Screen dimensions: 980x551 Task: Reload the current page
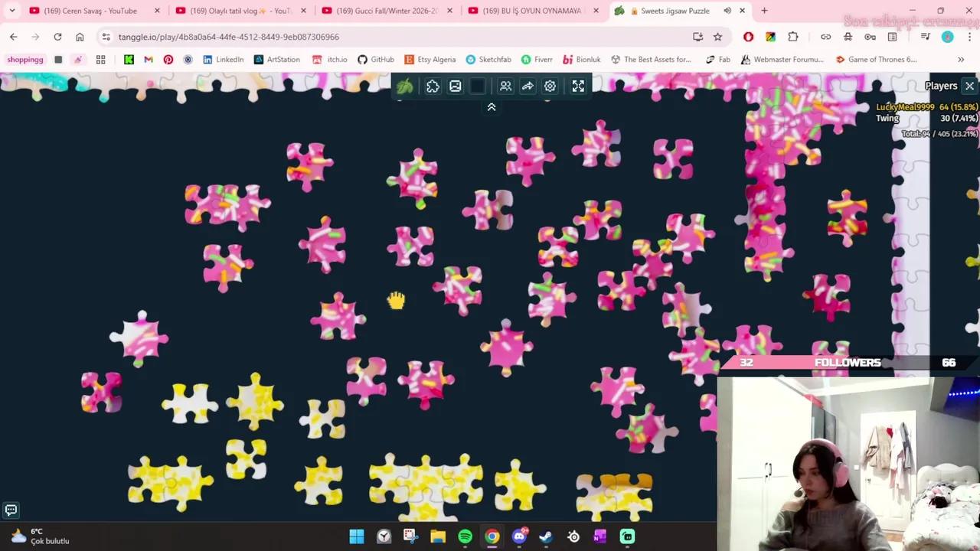57,37
